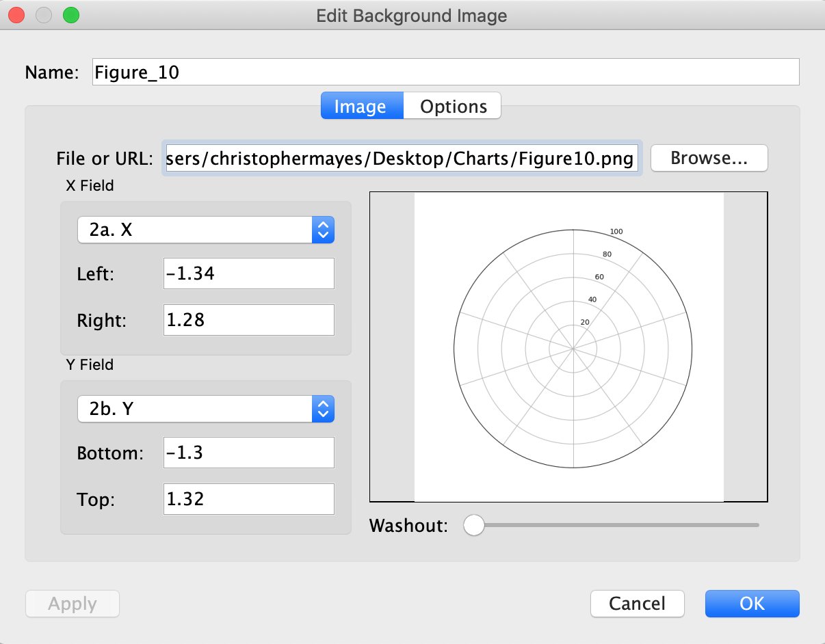Click the File or URL path field
The height and width of the screenshot is (644, 825).
[x=402, y=159]
